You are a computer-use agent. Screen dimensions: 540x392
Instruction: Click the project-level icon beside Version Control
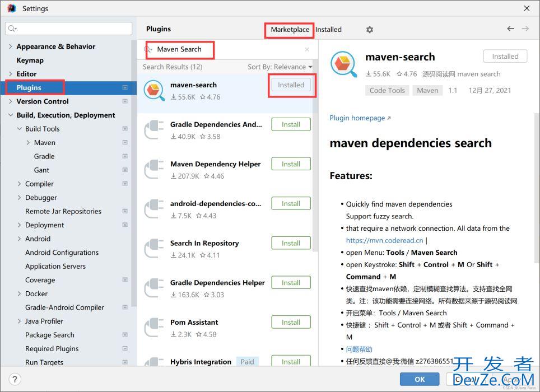125,101
